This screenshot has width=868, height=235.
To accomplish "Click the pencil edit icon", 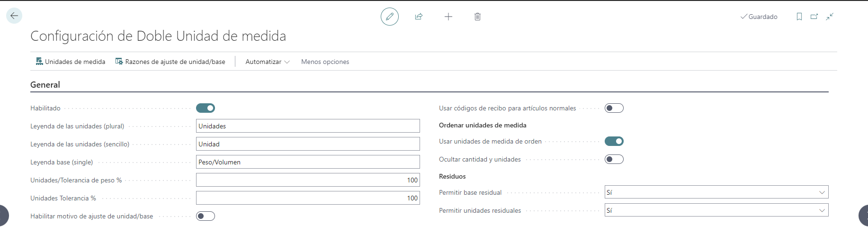I will (389, 17).
